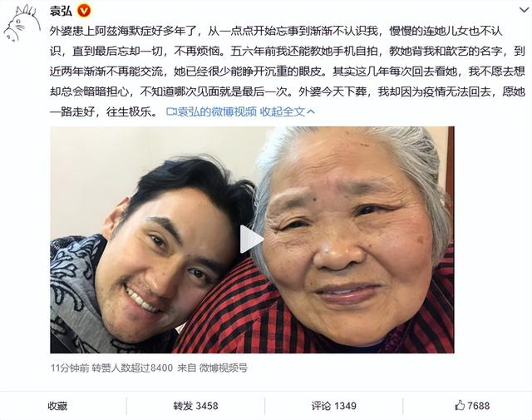This screenshot has height=420, width=532.
Task: Click the up arrow next to 收起全文
Action: (310, 111)
